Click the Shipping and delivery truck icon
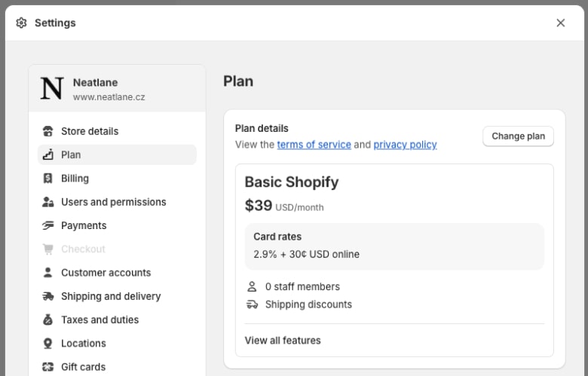The height and width of the screenshot is (376, 588). [x=47, y=296]
